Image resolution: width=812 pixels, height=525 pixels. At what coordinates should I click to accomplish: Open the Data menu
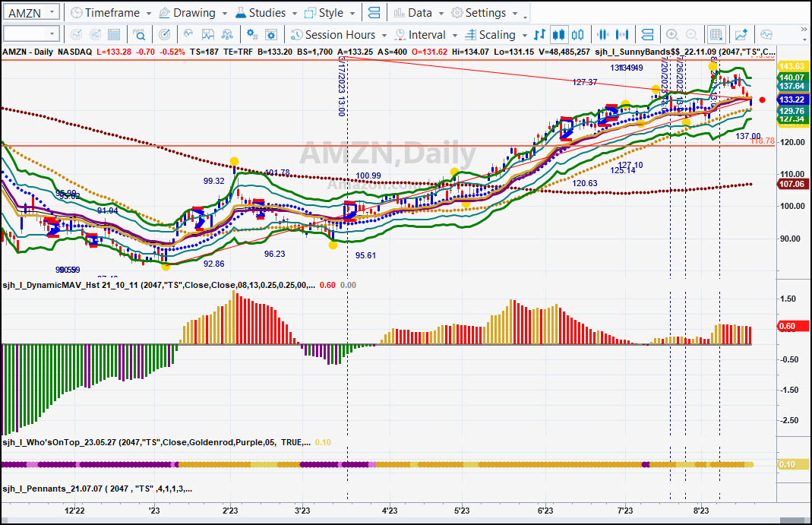pyautogui.click(x=412, y=12)
